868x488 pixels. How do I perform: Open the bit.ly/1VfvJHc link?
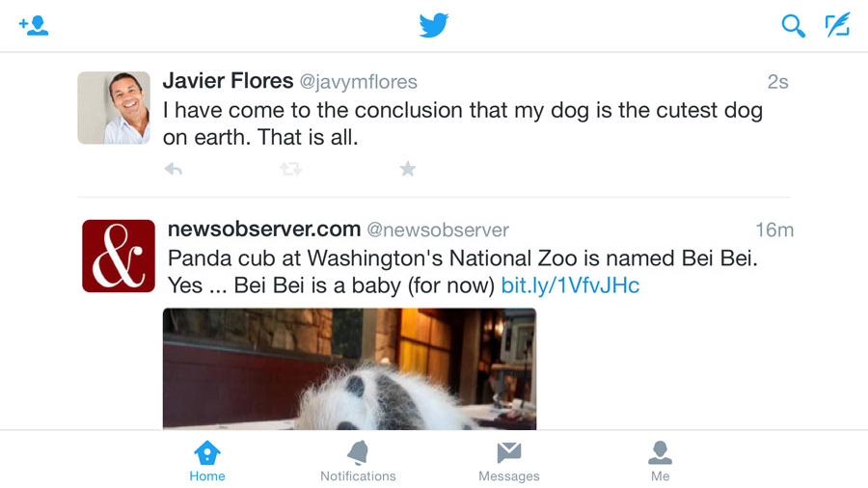(570, 285)
